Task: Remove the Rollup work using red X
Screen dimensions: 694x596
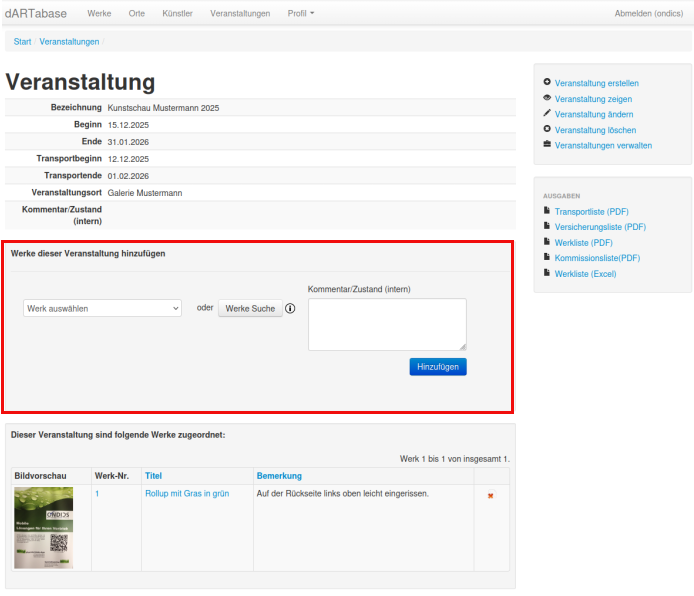Action: coord(490,496)
